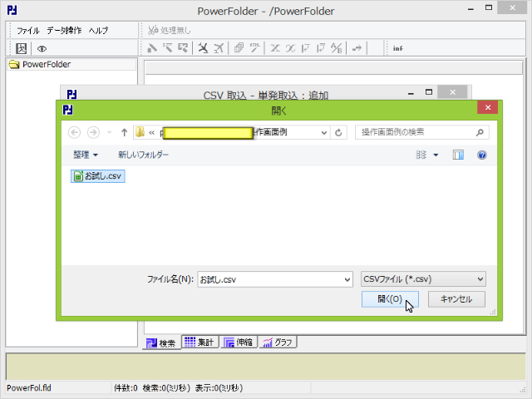532x399 pixels.
Task: Expand the view options dropdown arrow
Action: tap(436, 155)
